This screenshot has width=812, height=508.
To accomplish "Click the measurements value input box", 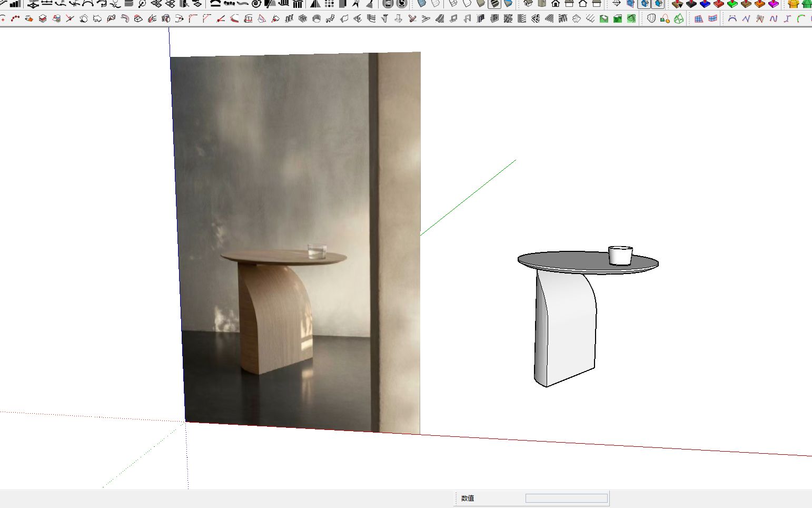I will (567, 498).
